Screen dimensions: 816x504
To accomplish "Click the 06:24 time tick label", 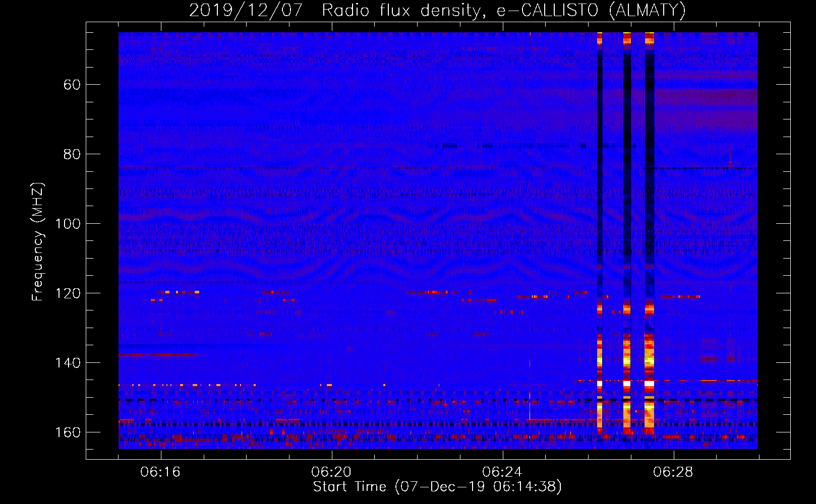I will point(502,472).
